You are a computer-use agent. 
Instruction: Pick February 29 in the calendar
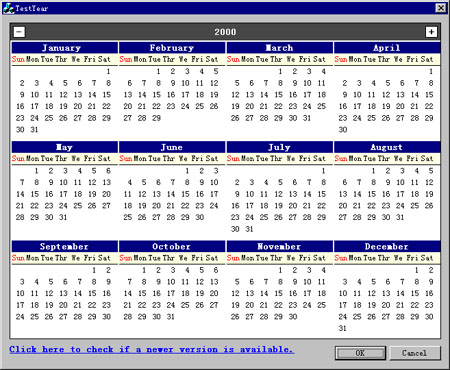coord(156,118)
